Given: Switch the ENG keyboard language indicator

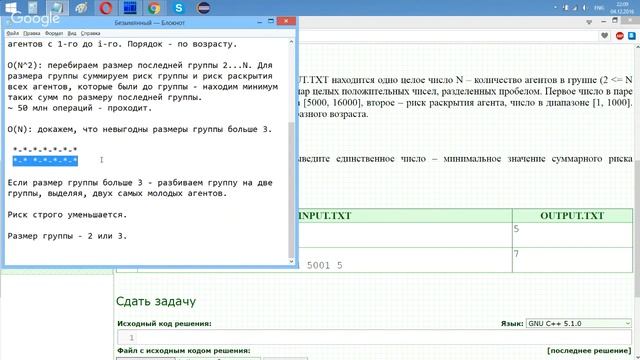Looking at the screenshot, I should pyautogui.click(x=599, y=8).
